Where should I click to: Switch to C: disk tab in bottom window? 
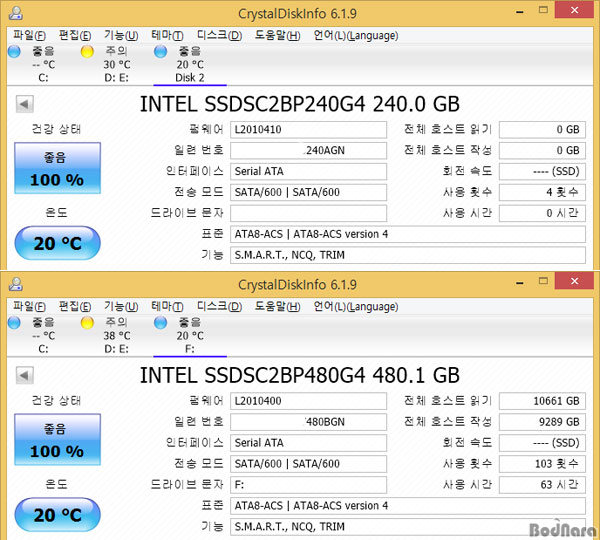[x=44, y=336]
